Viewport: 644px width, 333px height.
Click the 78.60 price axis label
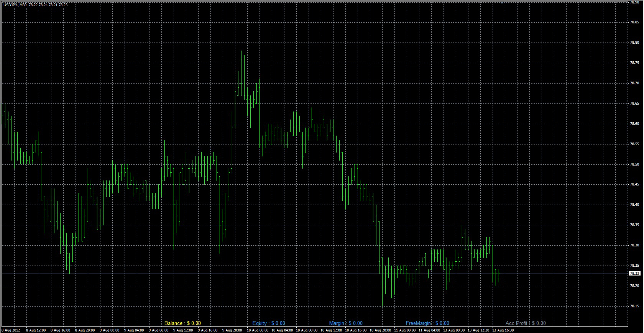click(x=634, y=124)
